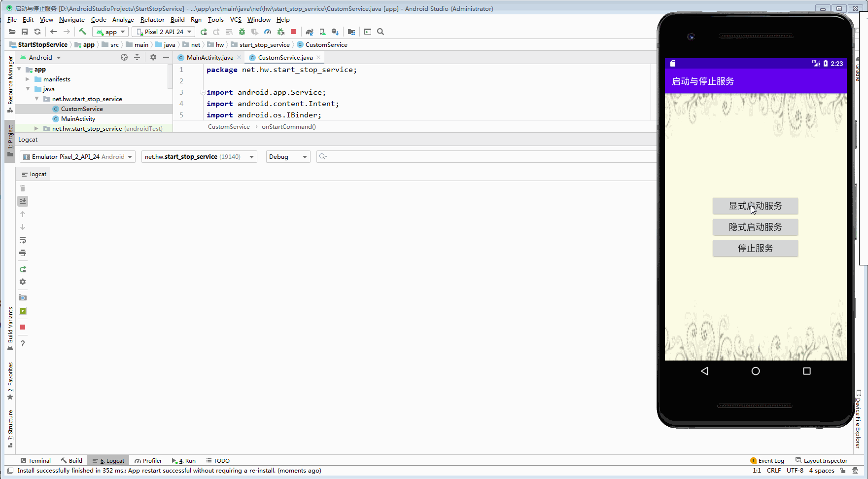Screen dimensions: 868x479
Task: Click the Open folder icon in main toolbar
Action: coord(12,32)
